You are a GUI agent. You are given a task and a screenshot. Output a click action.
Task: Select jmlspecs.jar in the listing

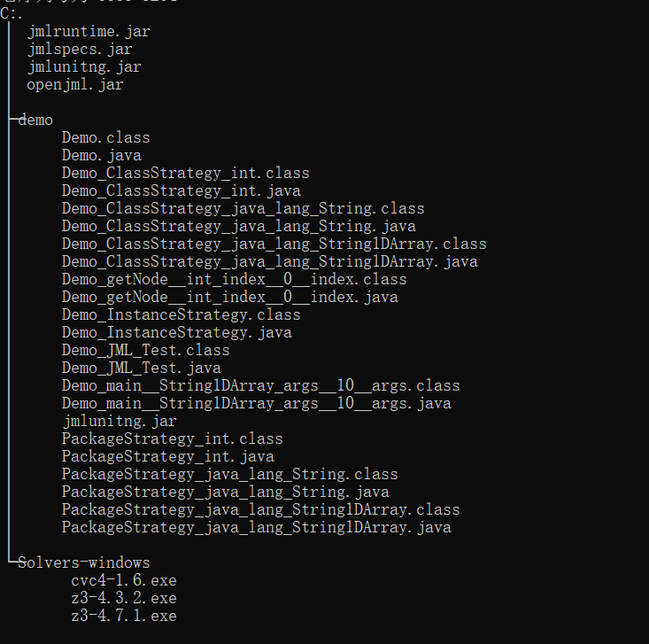(x=80, y=49)
